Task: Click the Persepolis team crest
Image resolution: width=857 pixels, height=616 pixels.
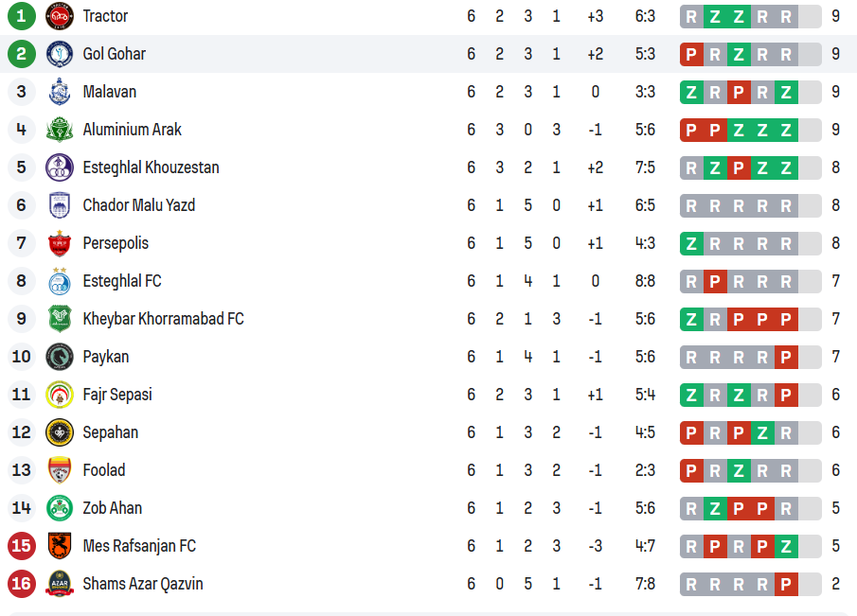Action: click(60, 243)
